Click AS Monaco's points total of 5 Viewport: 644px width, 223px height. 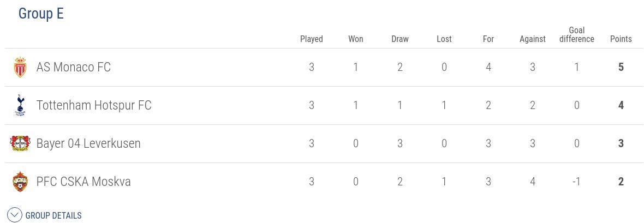(621, 67)
